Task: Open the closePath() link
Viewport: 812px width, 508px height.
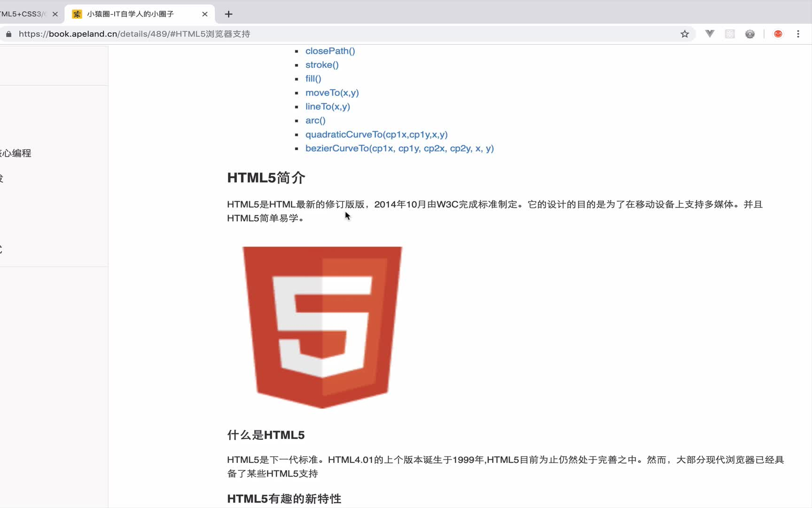Action: click(x=330, y=51)
